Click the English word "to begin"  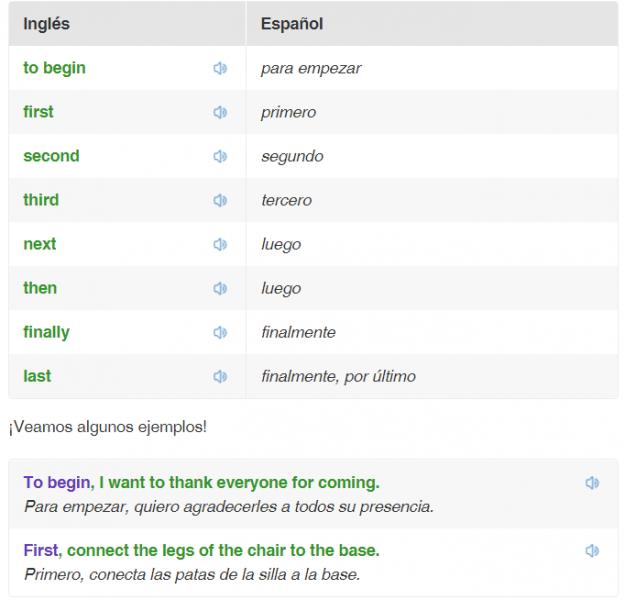click(55, 68)
